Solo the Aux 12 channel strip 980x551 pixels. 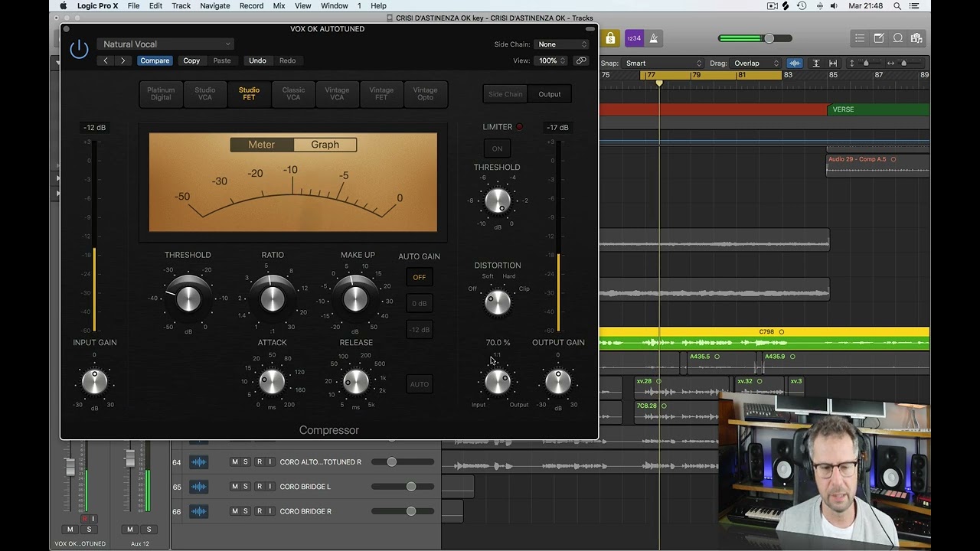pos(149,530)
